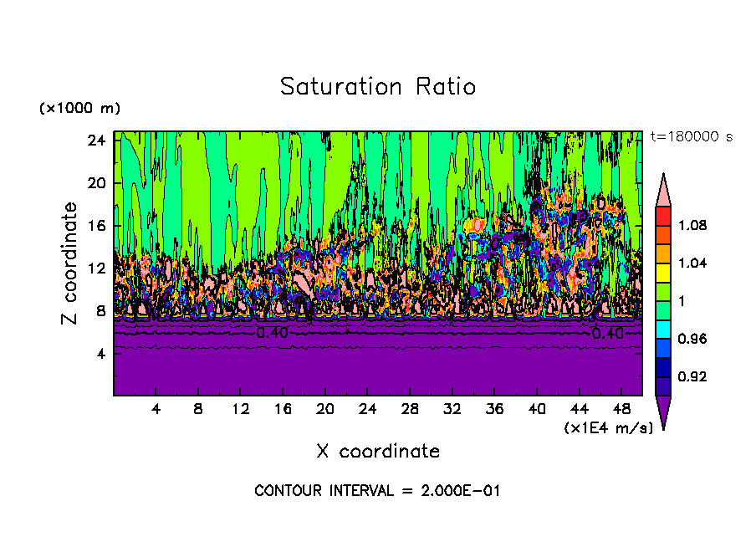Click the X-axis tick label 48
756x547 pixels.
(621, 410)
